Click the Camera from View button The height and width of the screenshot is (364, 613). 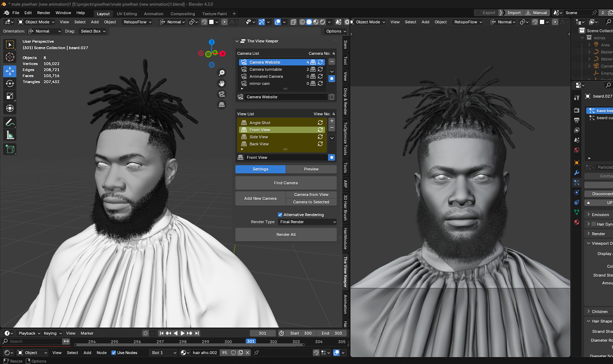click(311, 195)
